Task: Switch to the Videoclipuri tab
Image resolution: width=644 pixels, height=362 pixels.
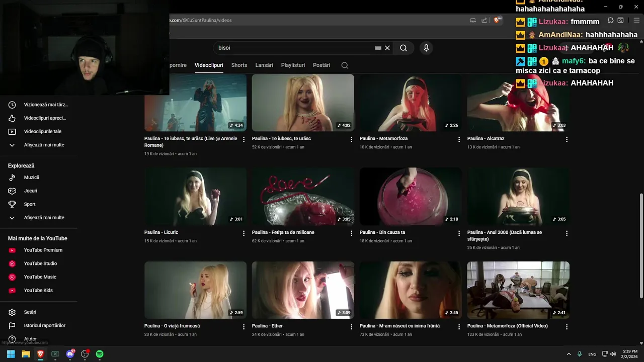Action: point(209,65)
